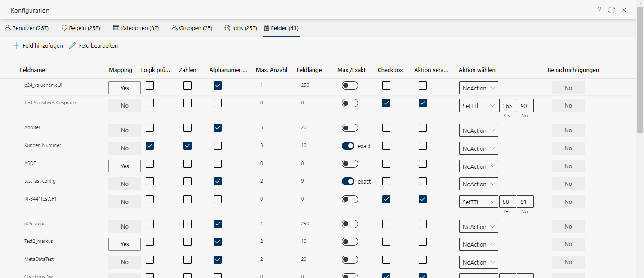Enable the Max./Exakt switch for p24_valuenameUI
This screenshot has width=644, height=278.
[x=349, y=85]
